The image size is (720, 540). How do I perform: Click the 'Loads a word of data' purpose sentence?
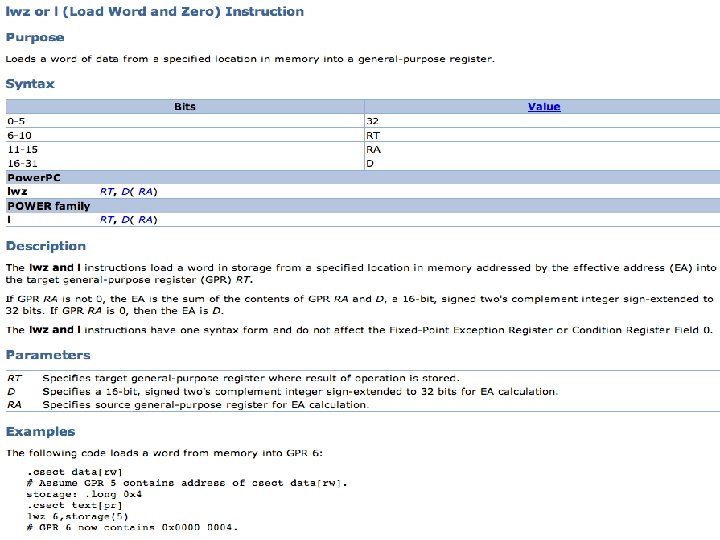tap(250, 59)
